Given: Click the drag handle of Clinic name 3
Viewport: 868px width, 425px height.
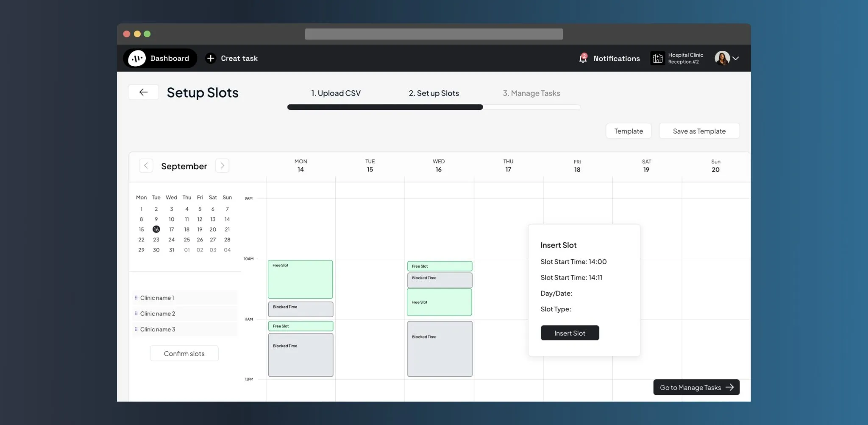Looking at the screenshot, I should tap(136, 329).
